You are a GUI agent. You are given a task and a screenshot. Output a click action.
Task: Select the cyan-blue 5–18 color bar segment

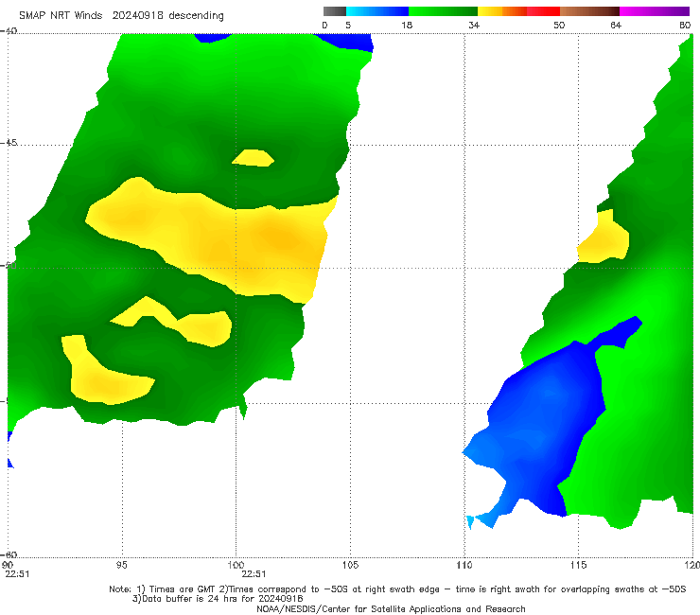click(377, 11)
